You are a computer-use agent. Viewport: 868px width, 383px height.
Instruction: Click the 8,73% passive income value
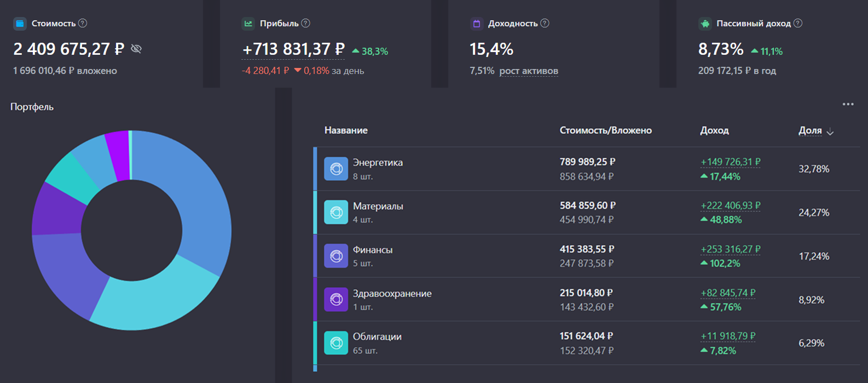[721, 49]
